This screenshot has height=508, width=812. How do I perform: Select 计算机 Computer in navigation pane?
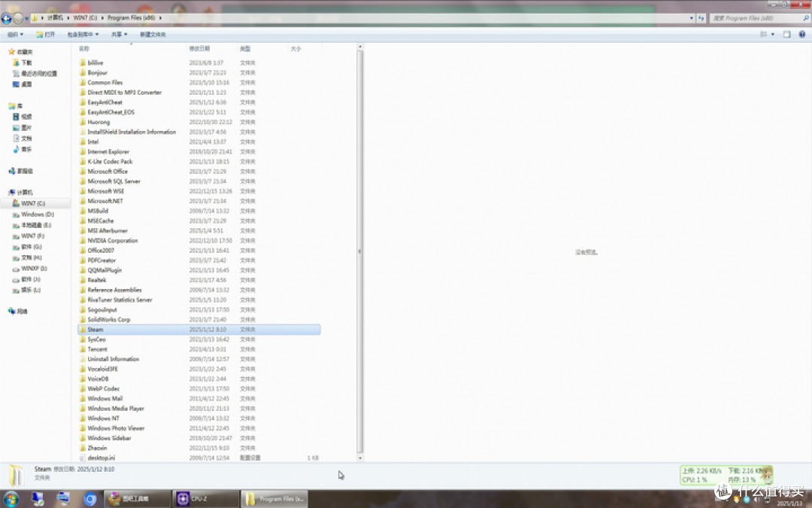tap(21, 193)
